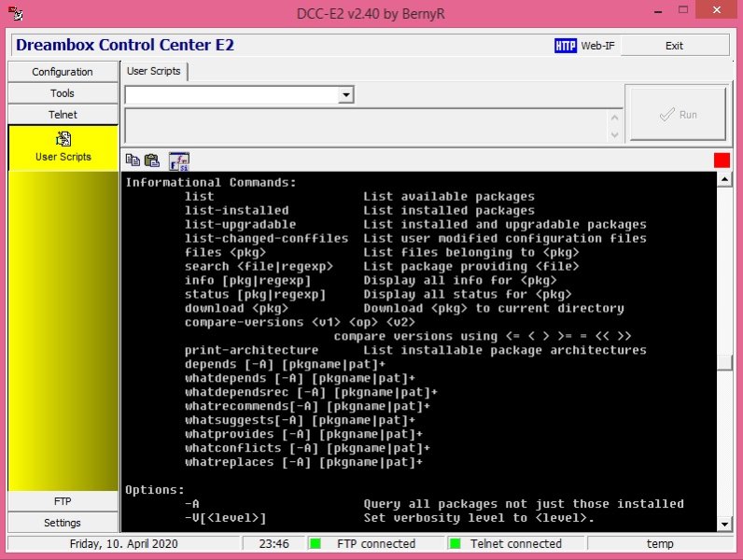The image size is (743, 560).
Task: Click the paste clipboard icon
Action: coord(152,161)
